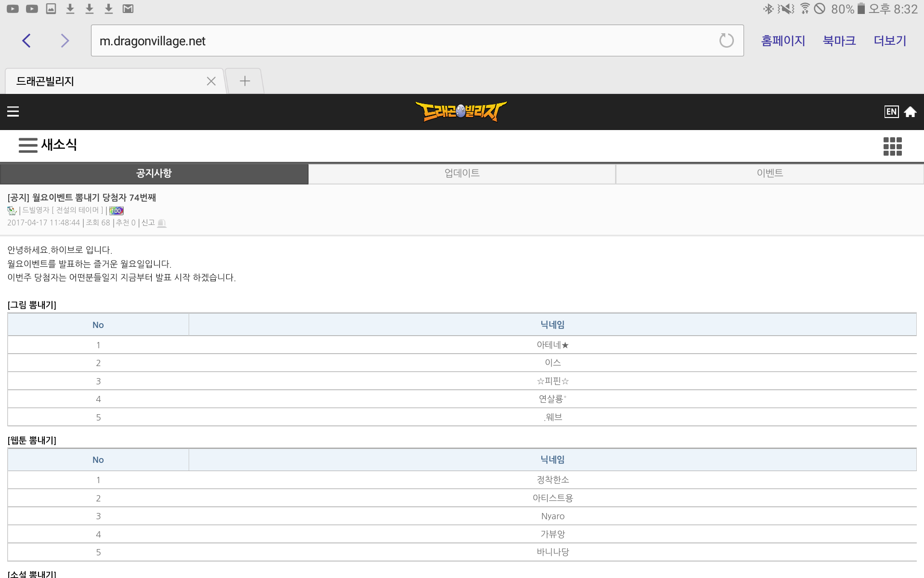Open a new browser tab with plus
The image size is (924, 578).
click(x=244, y=81)
